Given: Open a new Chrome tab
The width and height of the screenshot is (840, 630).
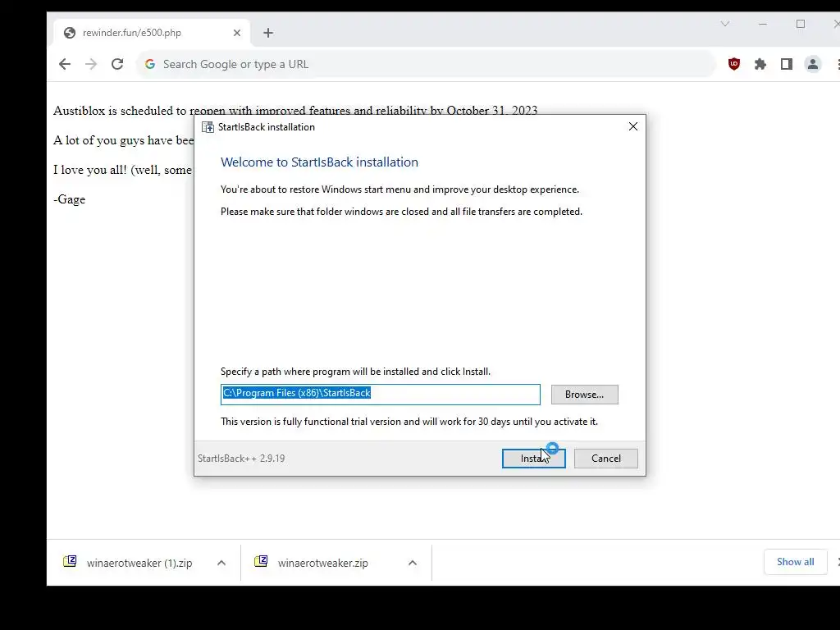Looking at the screenshot, I should tap(268, 33).
